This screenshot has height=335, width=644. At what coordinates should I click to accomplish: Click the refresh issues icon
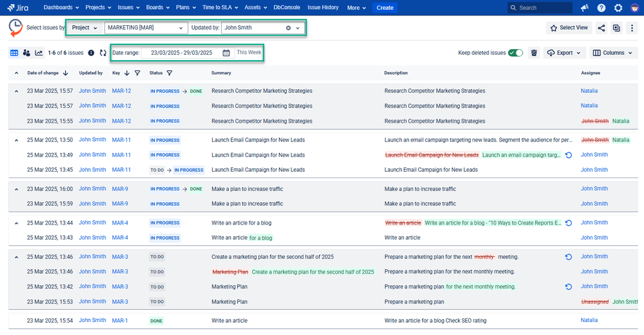click(102, 53)
